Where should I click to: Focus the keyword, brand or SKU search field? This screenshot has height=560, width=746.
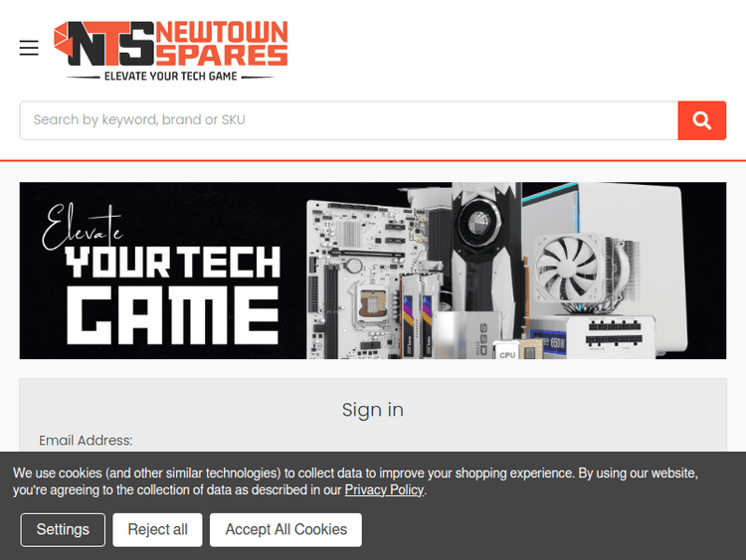(x=349, y=120)
